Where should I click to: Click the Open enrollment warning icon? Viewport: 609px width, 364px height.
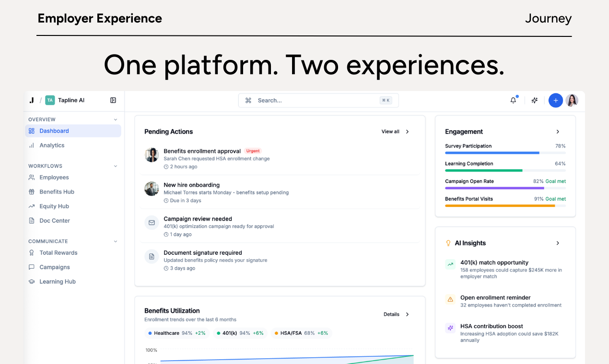coord(450,299)
